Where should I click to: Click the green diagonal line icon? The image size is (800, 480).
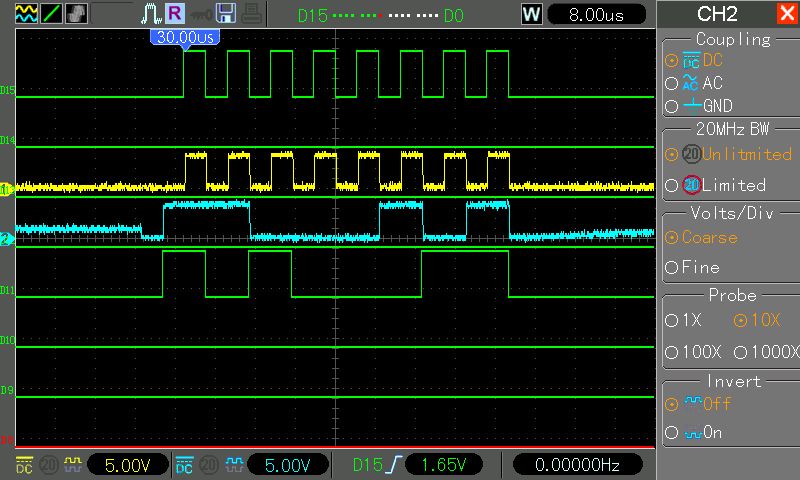click(x=51, y=13)
